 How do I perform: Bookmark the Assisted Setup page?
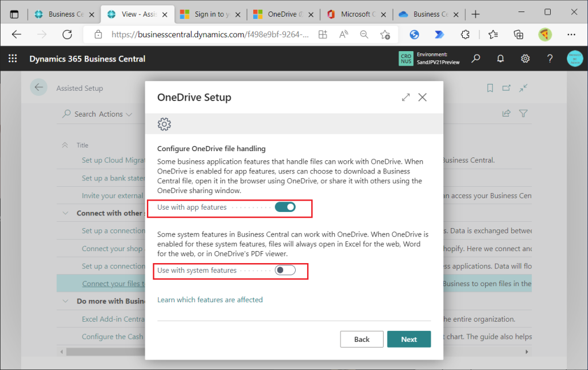coord(490,88)
